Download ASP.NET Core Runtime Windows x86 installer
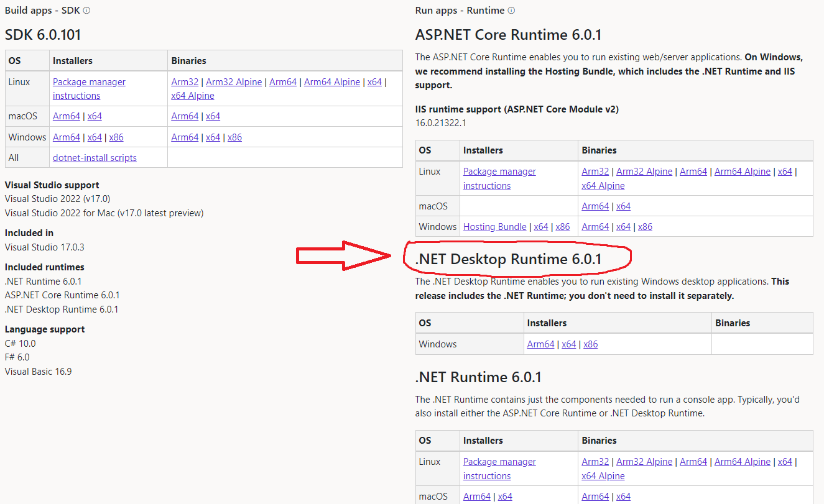The height and width of the screenshot is (504, 824). coord(563,227)
